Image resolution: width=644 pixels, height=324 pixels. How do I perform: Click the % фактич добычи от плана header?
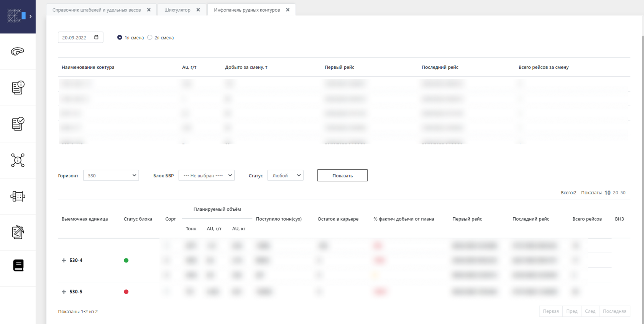[404, 219]
